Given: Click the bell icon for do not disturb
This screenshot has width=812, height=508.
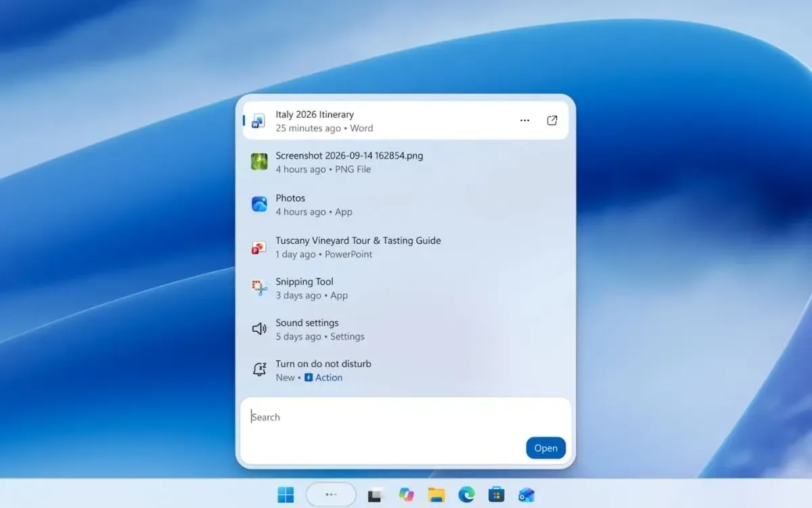Looking at the screenshot, I should click(x=259, y=370).
